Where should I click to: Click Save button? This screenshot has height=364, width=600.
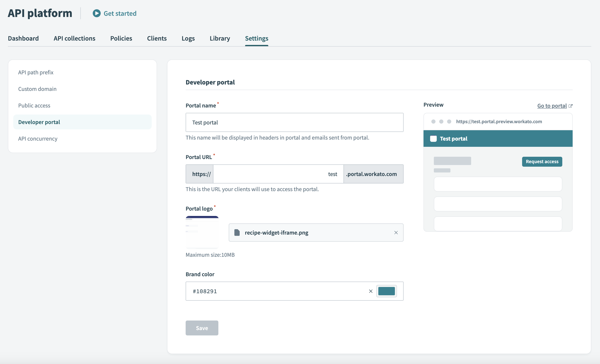pos(202,328)
